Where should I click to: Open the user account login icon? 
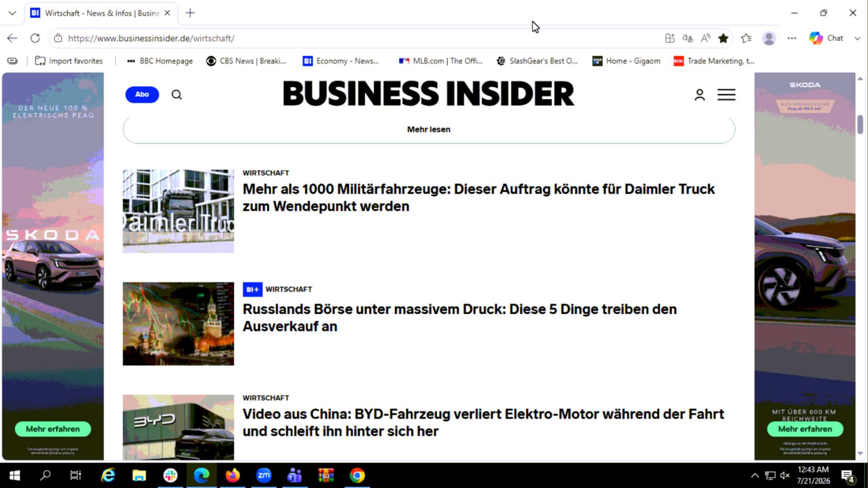pyautogui.click(x=700, y=94)
